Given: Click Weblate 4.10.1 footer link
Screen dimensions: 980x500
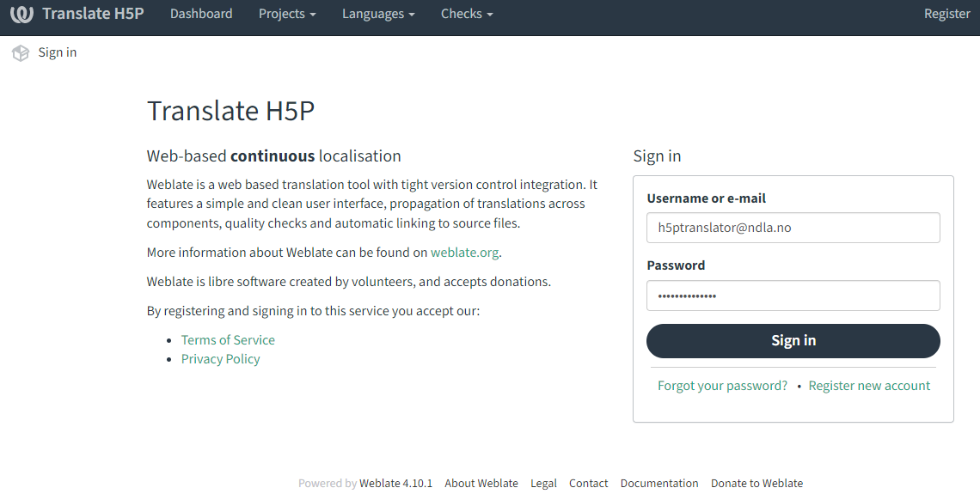Looking at the screenshot, I should coord(395,483).
